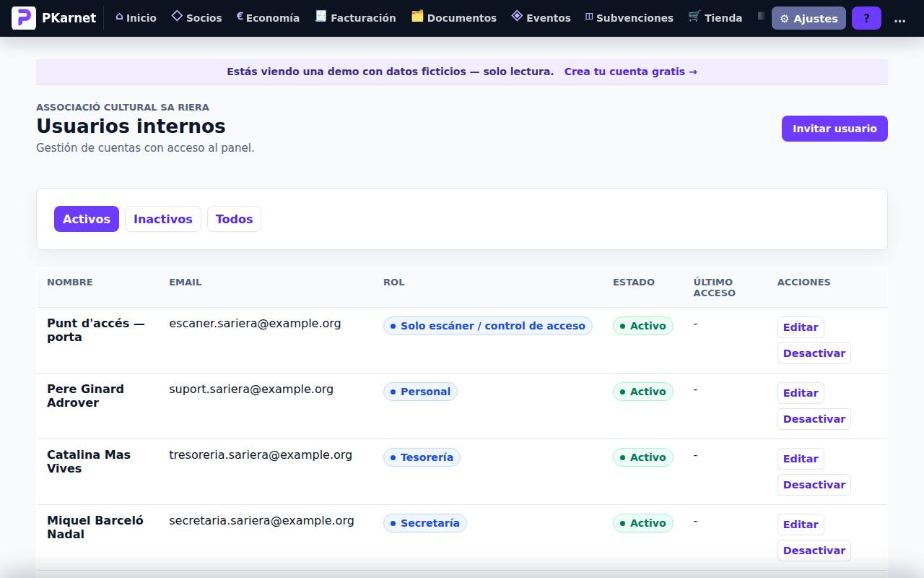Image resolution: width=924 pixels, height=578 pixels.
Task: Open the Tienda section
Action: click(715, 18)
